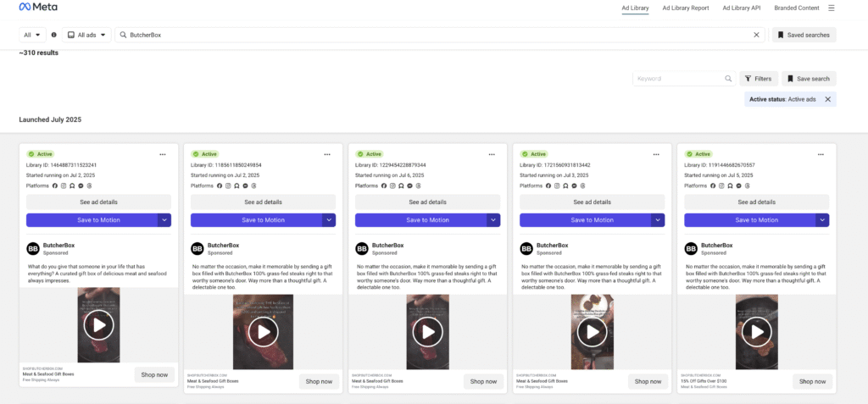
Task: Click "15% Off Gifts Over $100" headline
Action: tap(705, 381)
